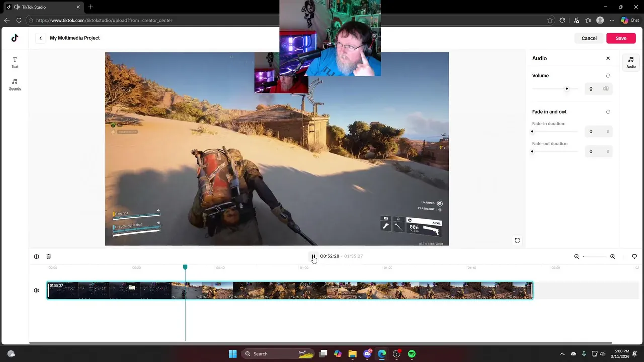
Task: Close the Audio panel
Action: [608, 58]
